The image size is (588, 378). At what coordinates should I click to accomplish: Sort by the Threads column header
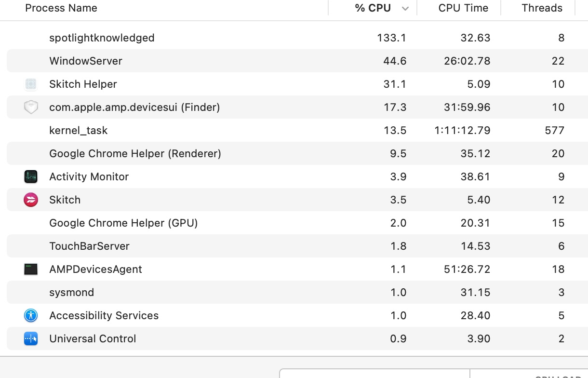click(542, 8)
